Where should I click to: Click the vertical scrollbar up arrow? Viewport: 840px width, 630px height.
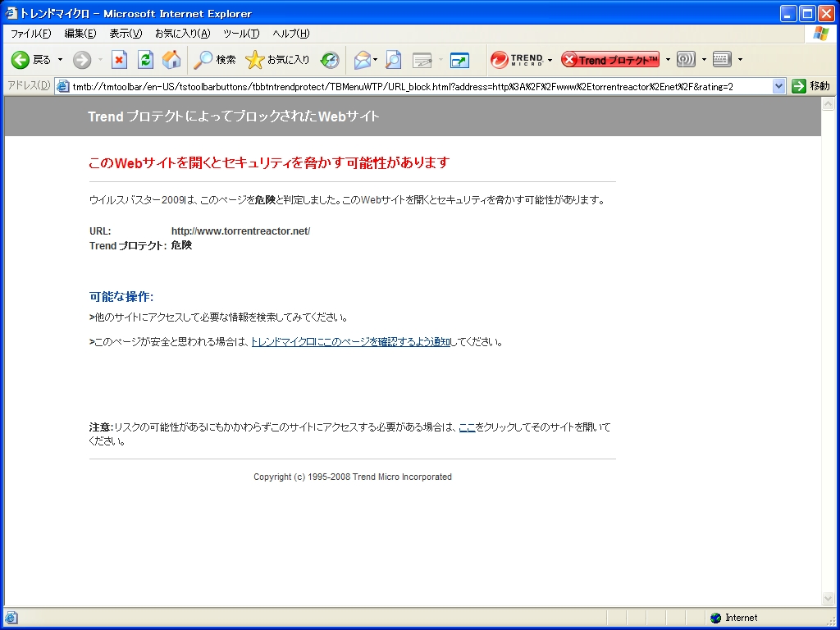828,104
